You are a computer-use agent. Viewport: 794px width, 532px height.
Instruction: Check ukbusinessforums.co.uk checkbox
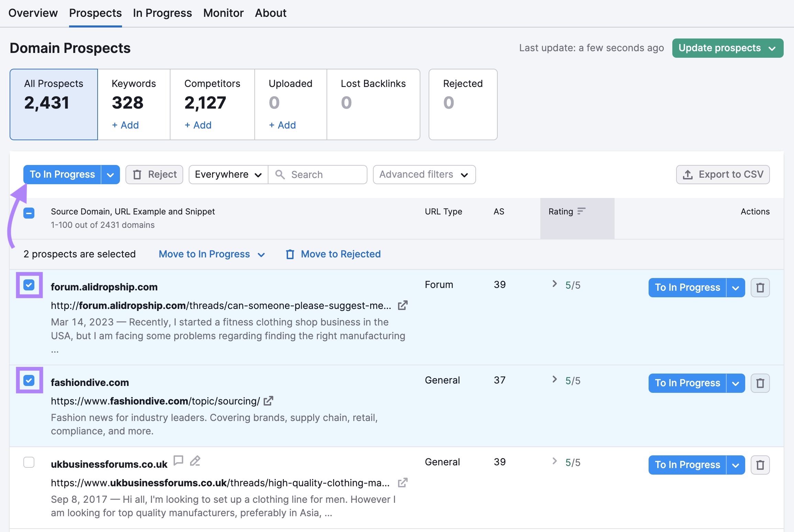[x=29, y=462]
